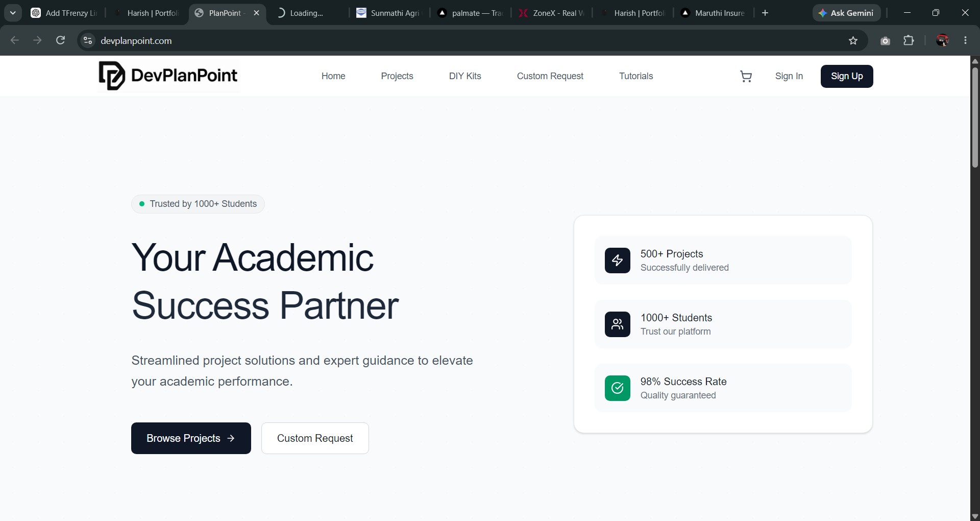Click the green checkmark icon beside 98% Success Rate
Image resolution: width=980 pixels, height=521 pixels.
point(618,388)
